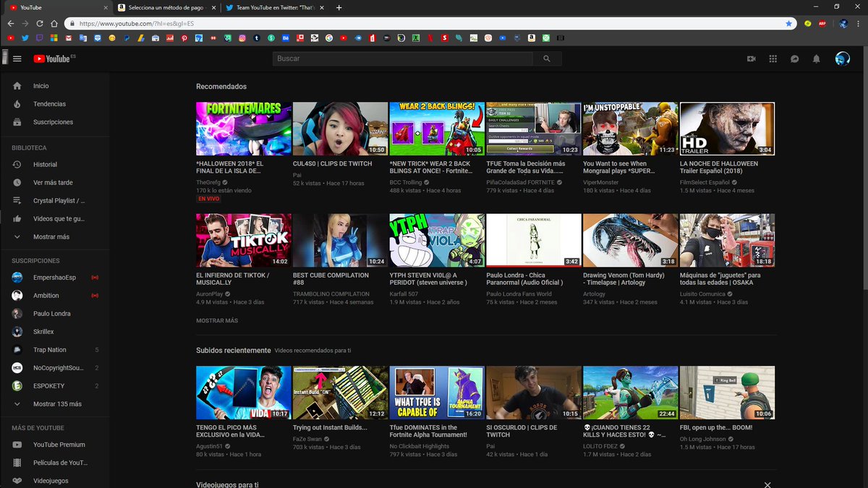Go to Inicio in sidebar
This screenshot has width=868, height=488.
click(55, 86)
